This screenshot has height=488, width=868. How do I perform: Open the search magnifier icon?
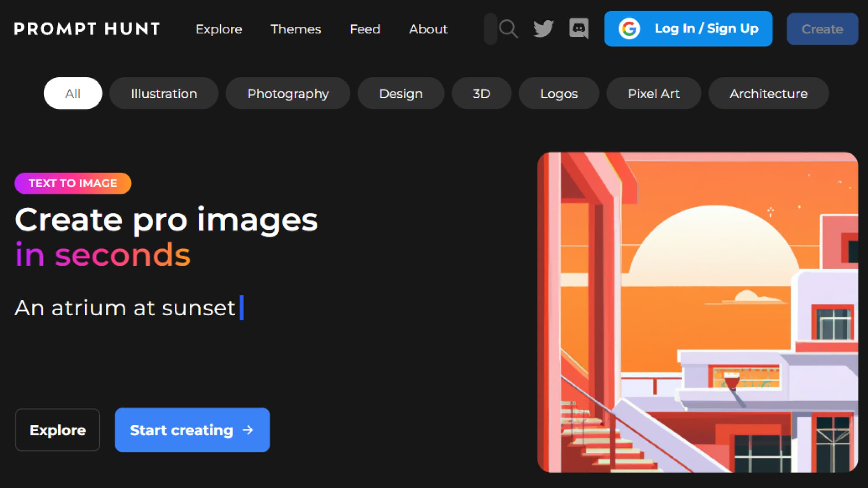(x=508, y=29)
